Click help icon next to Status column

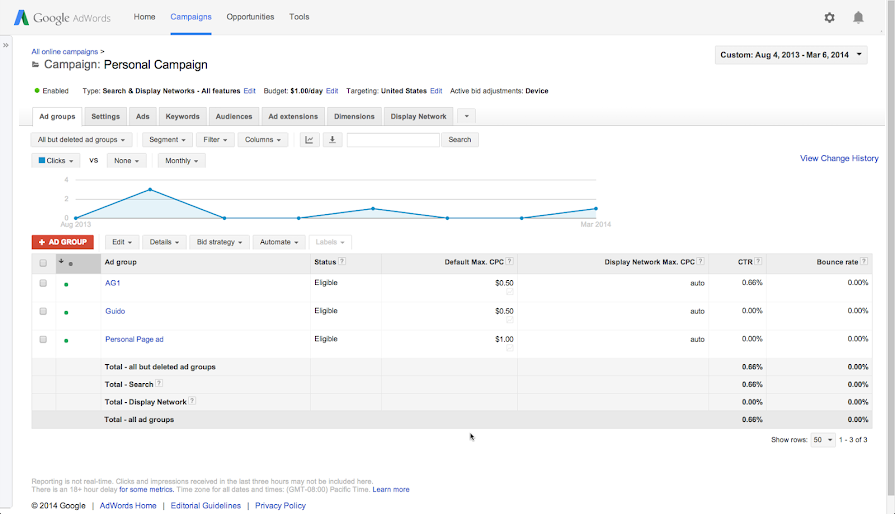[342, 262]
